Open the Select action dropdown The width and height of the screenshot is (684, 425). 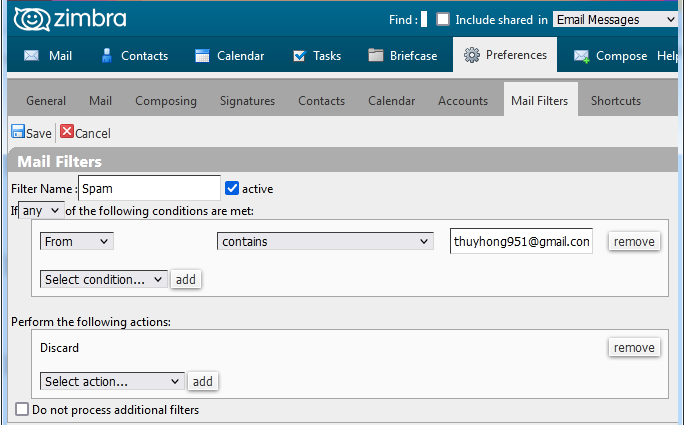click(x=112, y=381)
